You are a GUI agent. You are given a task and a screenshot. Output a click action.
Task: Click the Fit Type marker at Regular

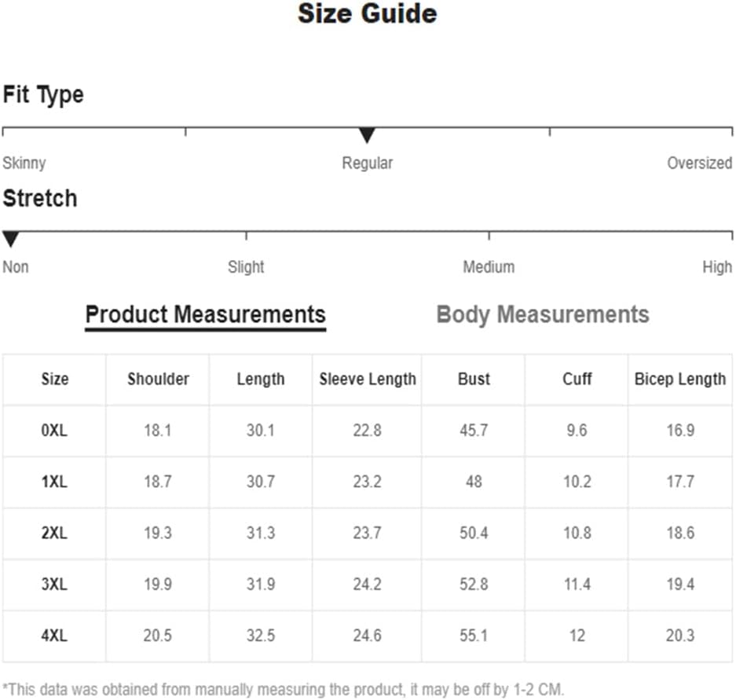click(367, 135)
